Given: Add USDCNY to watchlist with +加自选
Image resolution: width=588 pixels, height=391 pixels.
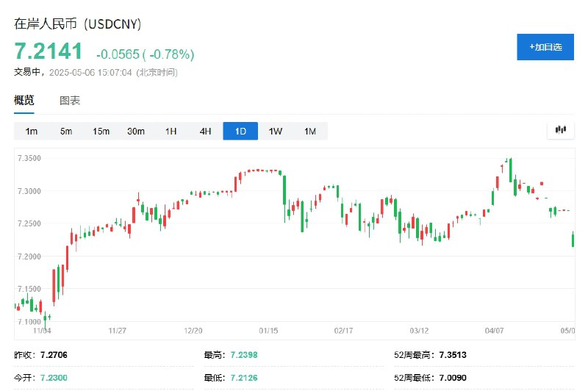Looking at the screenshot, I should 545,47.
